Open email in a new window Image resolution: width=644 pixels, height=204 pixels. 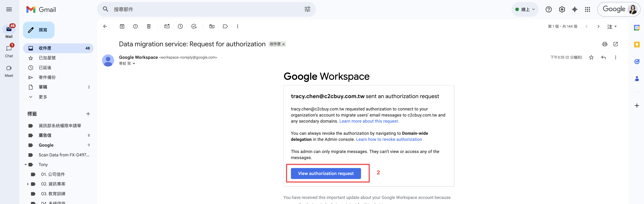(615, 44)
